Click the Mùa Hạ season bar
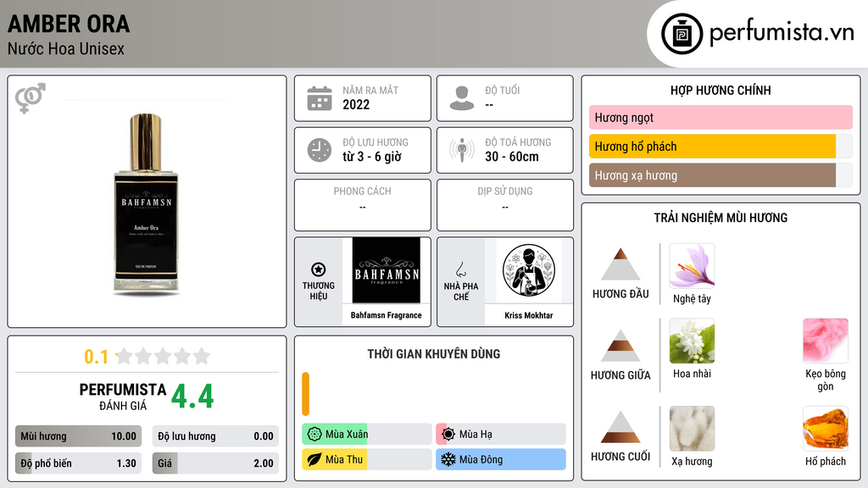 point(501,435)
